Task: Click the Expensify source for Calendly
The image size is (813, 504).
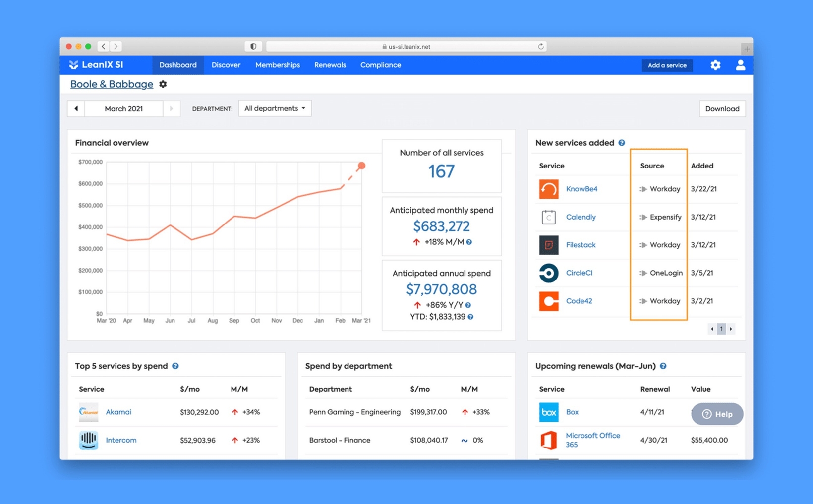Action: [x=666, y=217]
